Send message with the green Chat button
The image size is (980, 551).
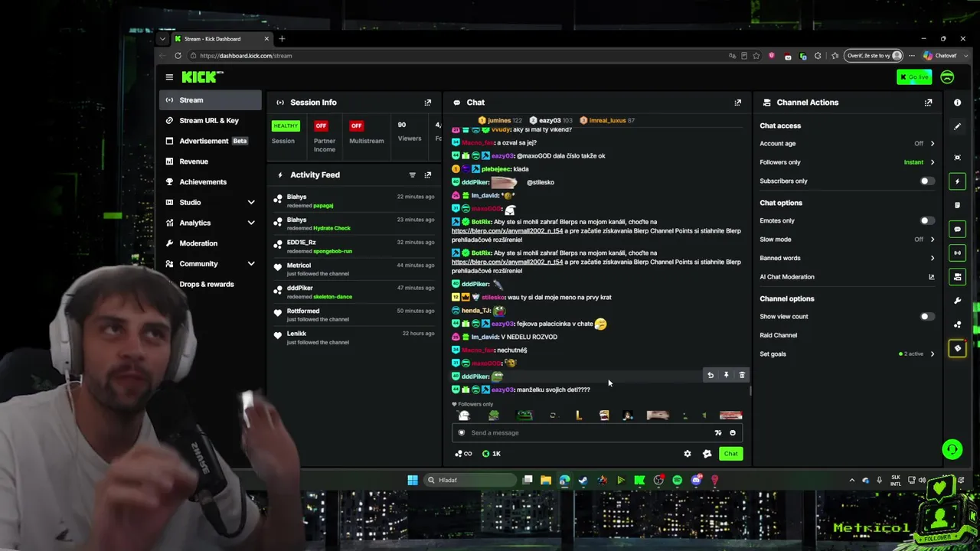(731, 454)
